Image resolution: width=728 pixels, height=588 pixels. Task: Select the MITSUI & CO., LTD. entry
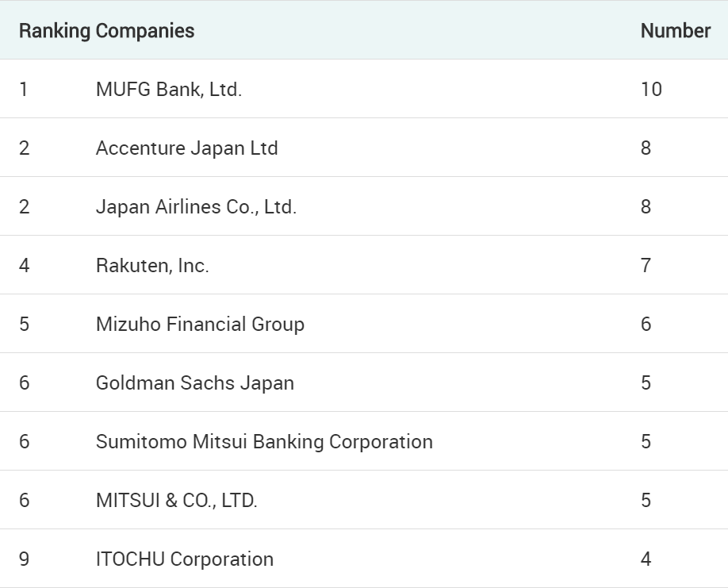(x=176, y=500)
